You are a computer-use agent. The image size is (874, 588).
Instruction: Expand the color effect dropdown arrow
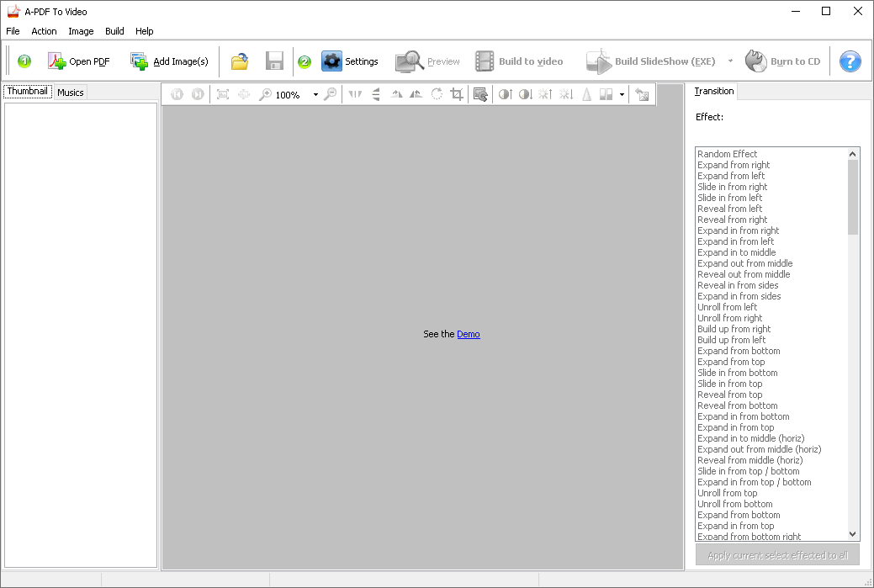622,95
